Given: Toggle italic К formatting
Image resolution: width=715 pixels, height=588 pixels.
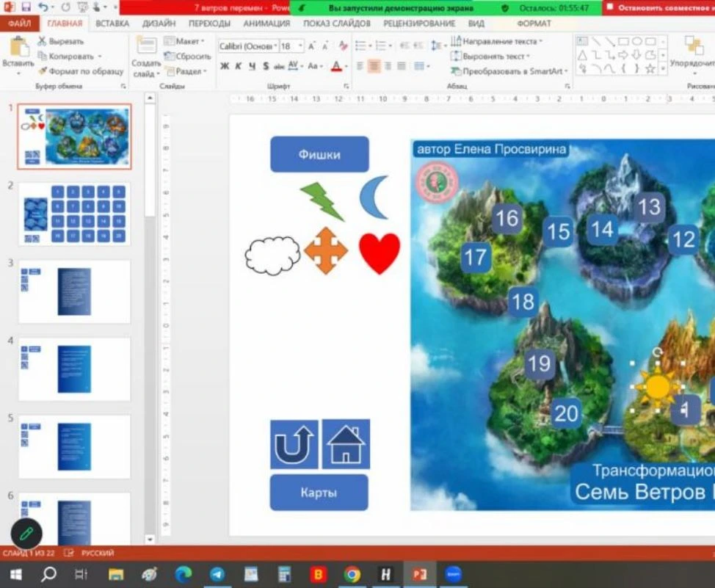Looking at the screenshot, I should point(238,66).
